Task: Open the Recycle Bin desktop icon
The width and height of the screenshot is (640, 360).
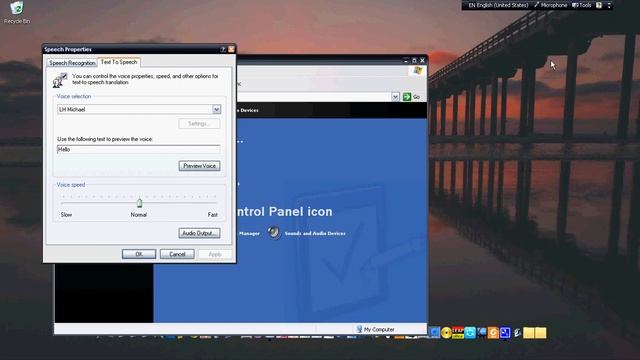Action: pyautogui.click(x=17, y=12)
